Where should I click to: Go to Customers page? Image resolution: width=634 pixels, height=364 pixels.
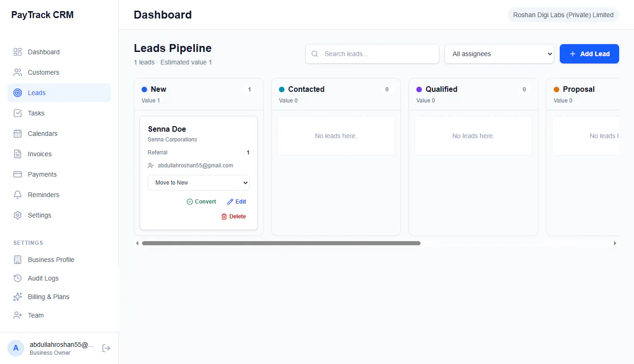tap(59, 72)
